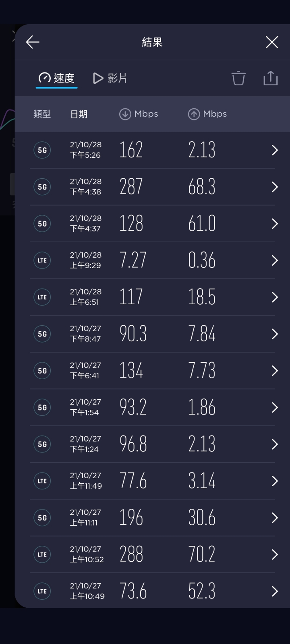
Task: Tap LTE badge on 上午10:49 result
Action: [42, 591]
